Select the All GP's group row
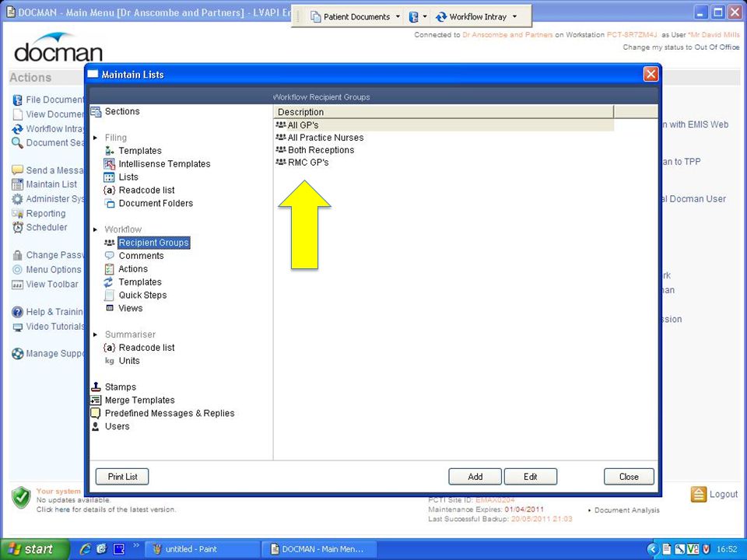Screen dimensions: 747x560 tap(444, 125)
